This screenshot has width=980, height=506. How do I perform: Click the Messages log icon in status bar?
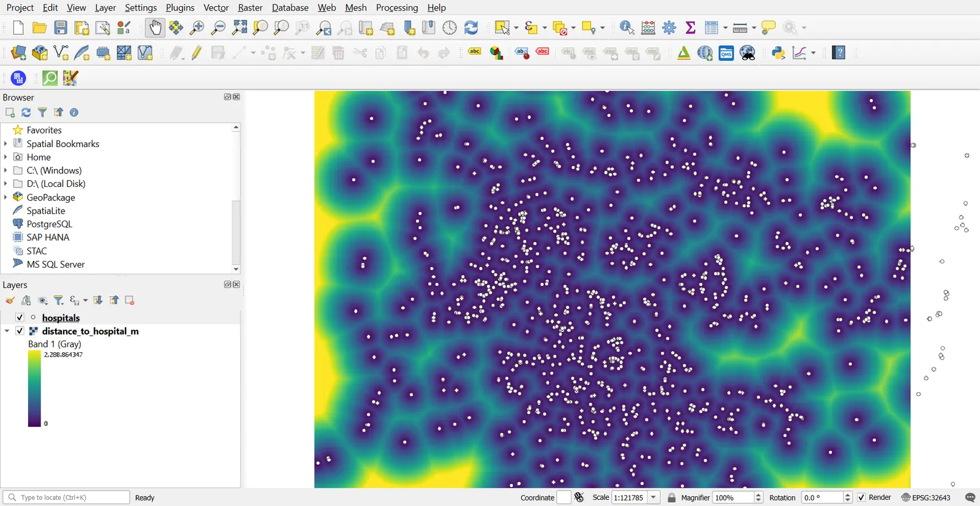point(970,497)
